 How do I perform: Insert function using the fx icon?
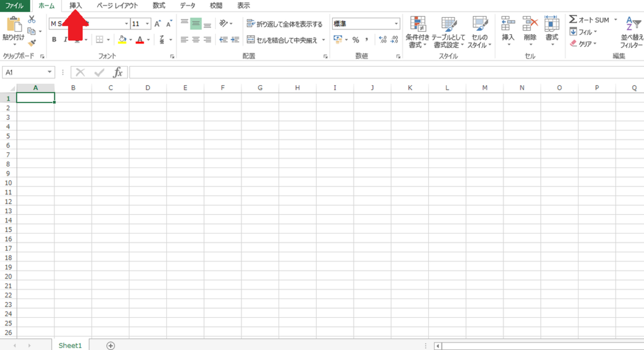tap(118, 73)
